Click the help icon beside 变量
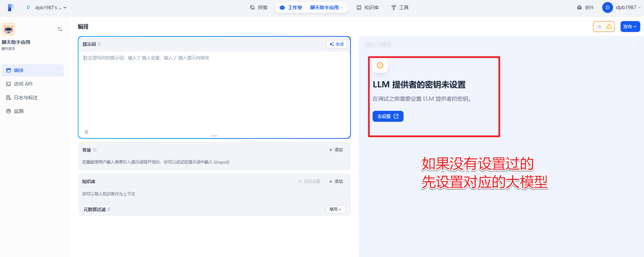644x257 pixels. pyautogui.click(x=95, y=150)
